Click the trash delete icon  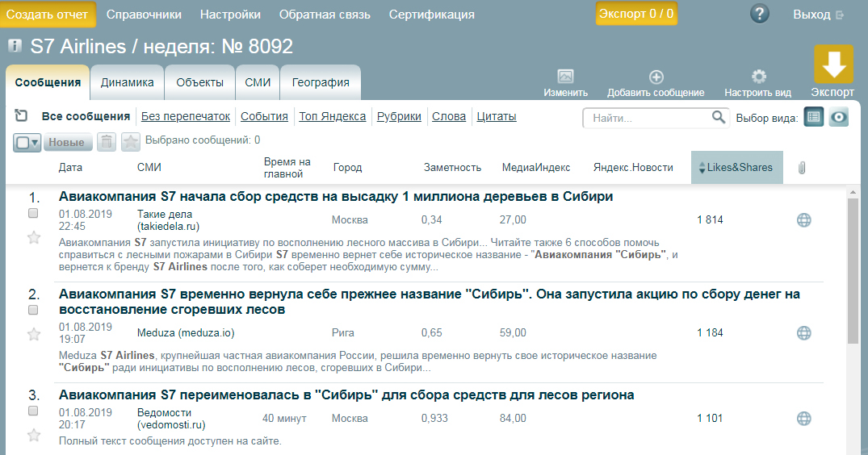pos(106,142)
